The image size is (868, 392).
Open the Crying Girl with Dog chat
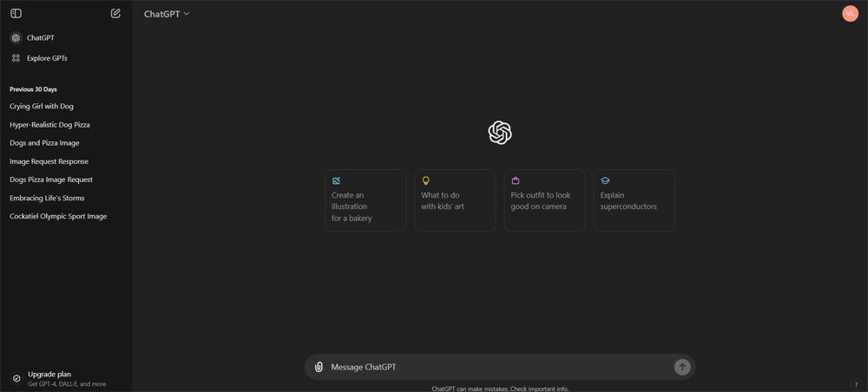pos(42,107)
